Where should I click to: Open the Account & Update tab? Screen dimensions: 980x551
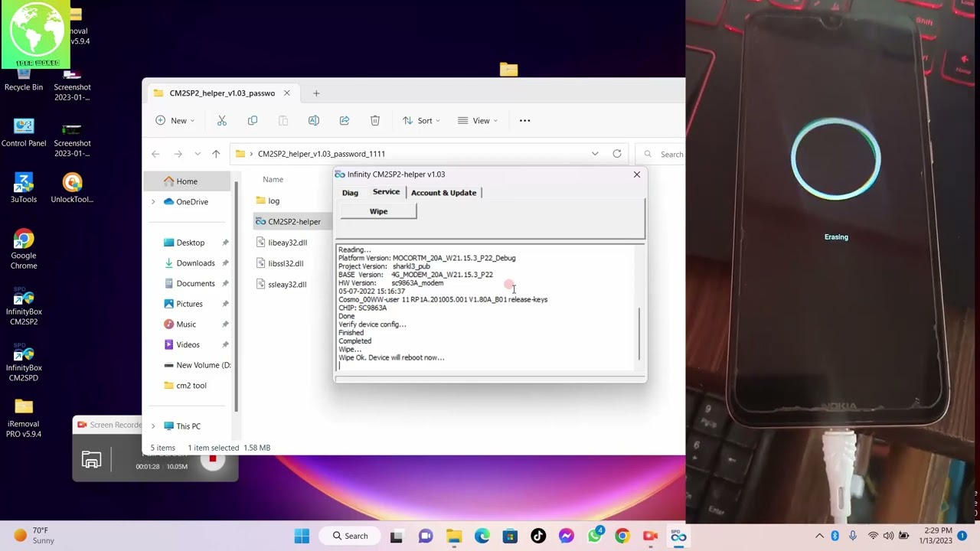(x=443, y=193)
